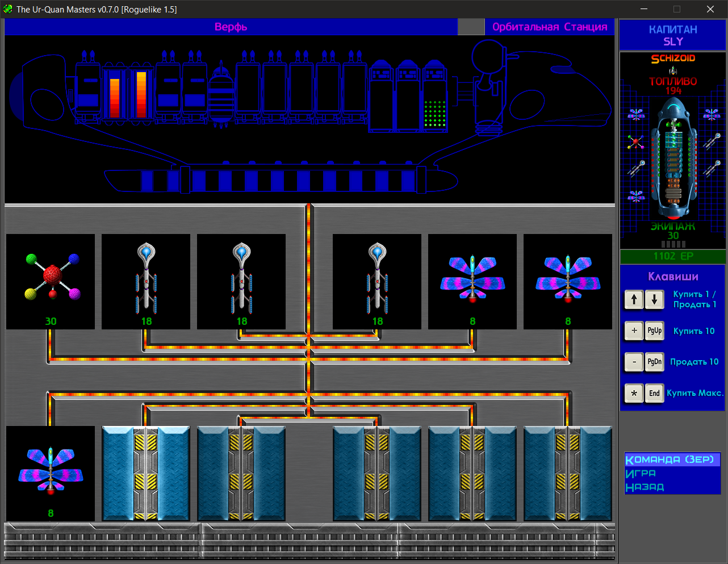Viewport: 728px width, 564px height.
Task: Click the fourth closed hangar door from the left
Action: coord(472,474)
